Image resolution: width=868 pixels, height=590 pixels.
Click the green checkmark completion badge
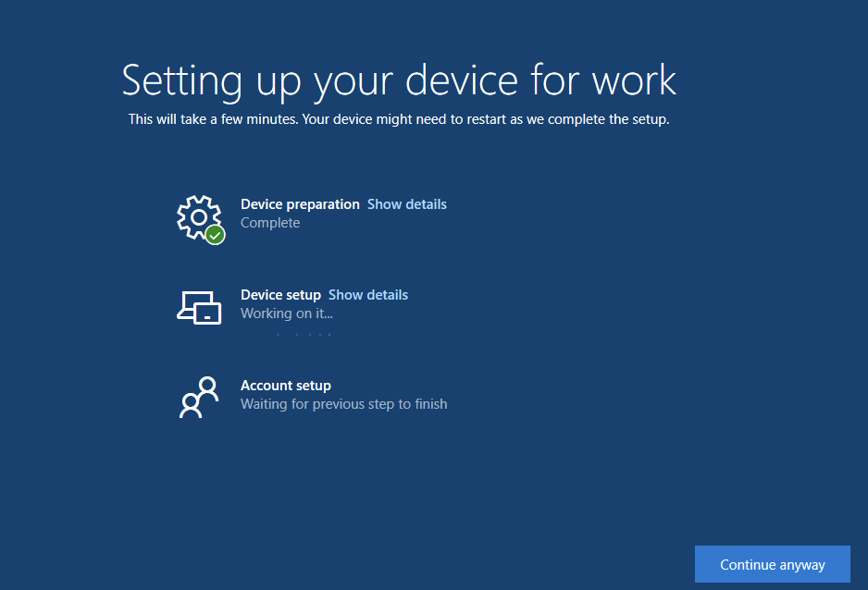click(x=216, y=235)
